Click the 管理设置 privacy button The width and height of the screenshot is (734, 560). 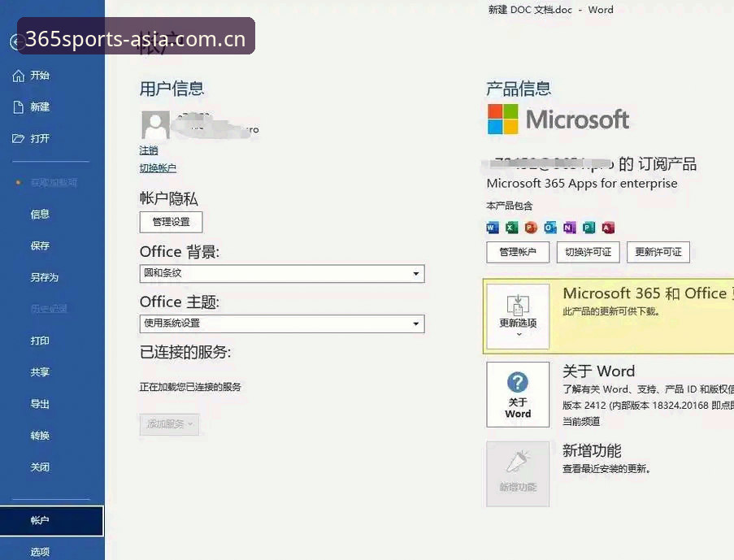(x=171, y=222)
